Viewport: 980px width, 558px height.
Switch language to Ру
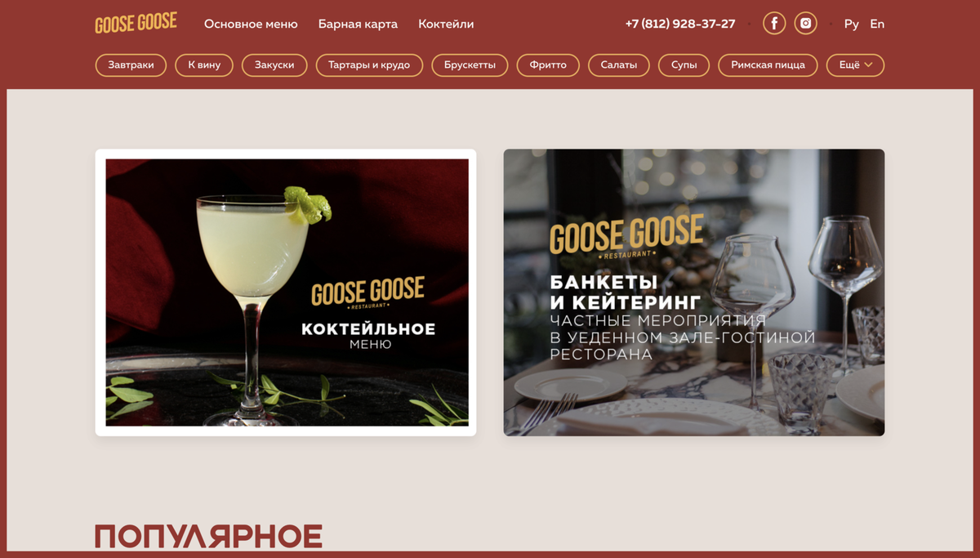click(852, 24)
